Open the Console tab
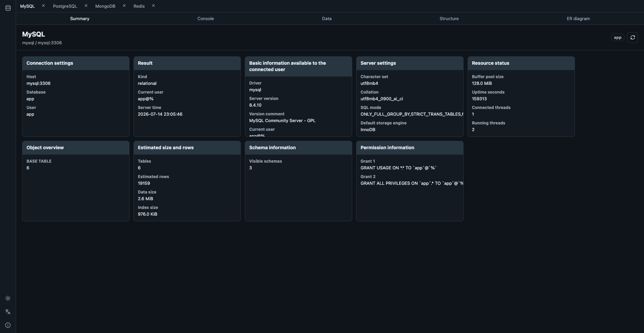Viewport: 644px width, 333px height. pyautogui.click(x=206, y=19)
